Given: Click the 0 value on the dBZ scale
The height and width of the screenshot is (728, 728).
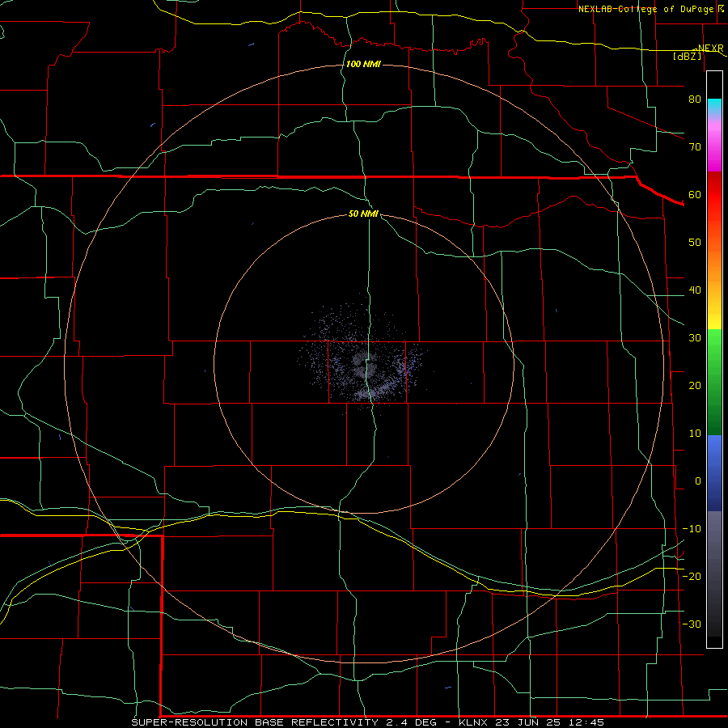Looking at the screenshot, I should pyautogui.click(x=698, y=481).
